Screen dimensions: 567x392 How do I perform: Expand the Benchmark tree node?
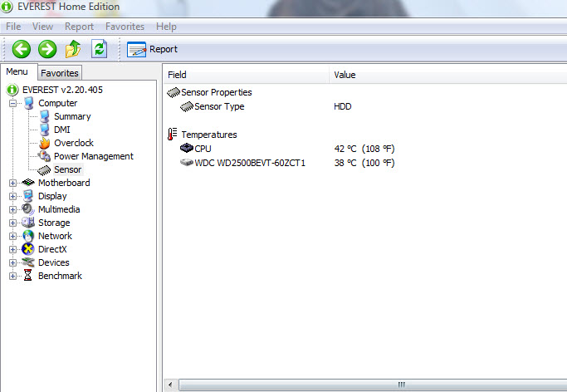click(x=12, y=276)
